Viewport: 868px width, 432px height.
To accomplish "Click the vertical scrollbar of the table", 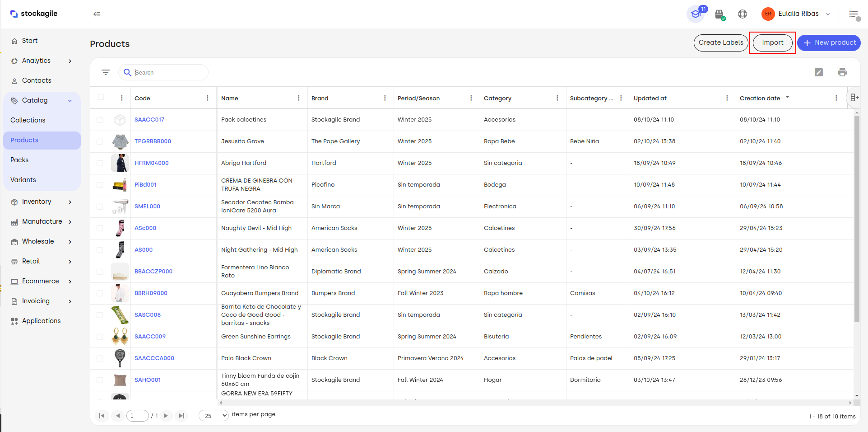I will [857, 219].
